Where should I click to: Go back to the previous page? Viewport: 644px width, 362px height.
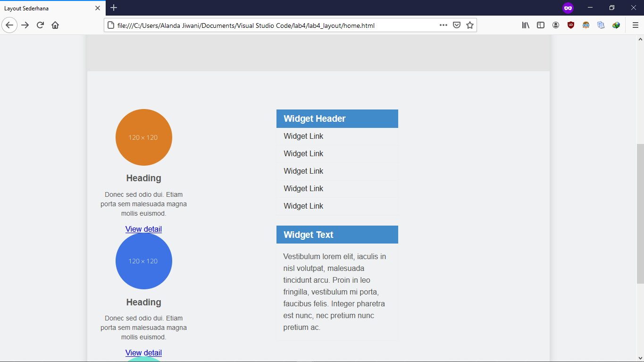(9, 25)
